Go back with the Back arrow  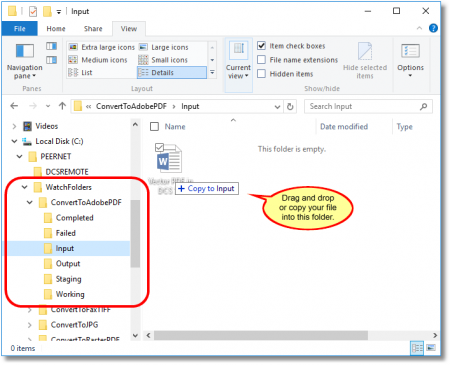[14, 106]
